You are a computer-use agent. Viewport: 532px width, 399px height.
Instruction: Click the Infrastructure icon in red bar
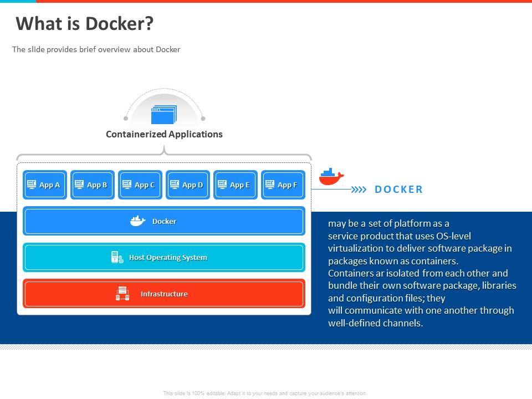point(122,294)
